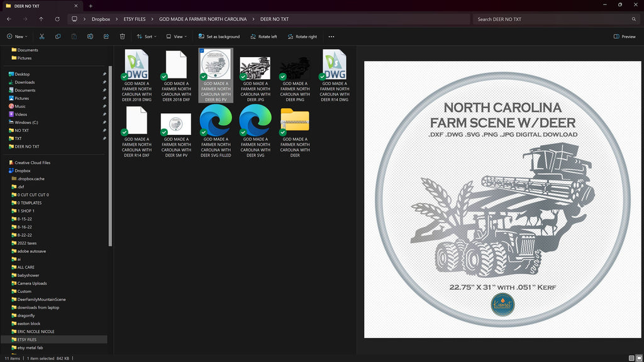Click the Delete trash icon in toolbar
This screenshot has width=644, height=362.
[123, 36]
